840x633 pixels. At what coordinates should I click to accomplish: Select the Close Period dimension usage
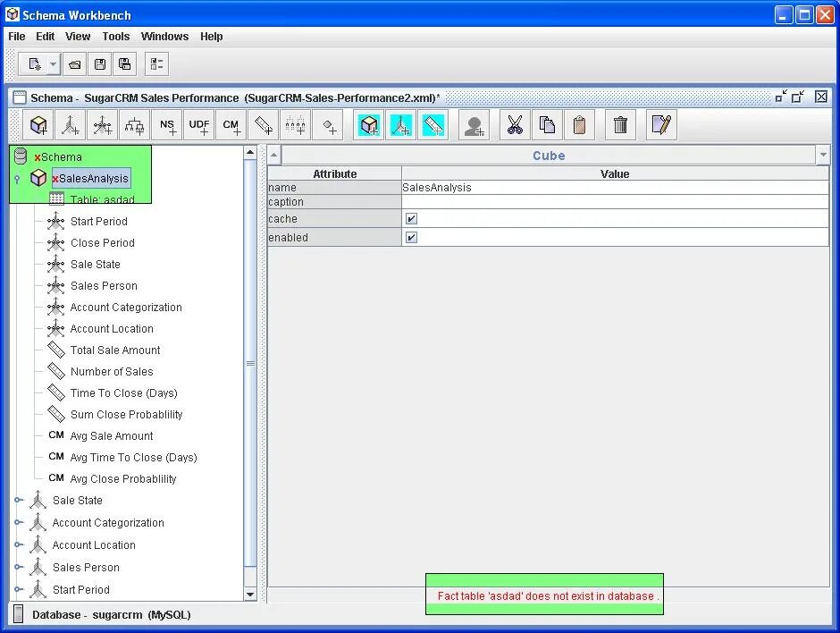point(103,243)
